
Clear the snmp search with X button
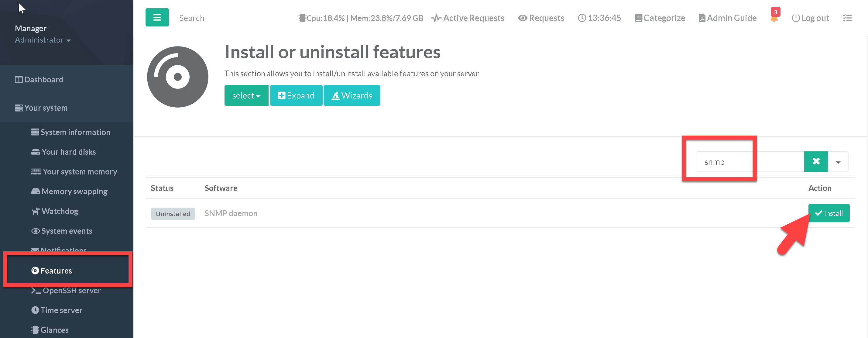click(x=816, y=162)
